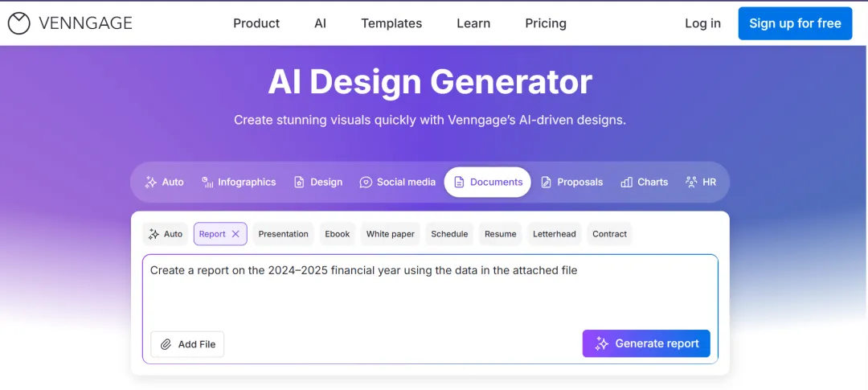Select the Auto sparkle icon in category bar
This screenshot has height=390, width=868.
[150, 183]
